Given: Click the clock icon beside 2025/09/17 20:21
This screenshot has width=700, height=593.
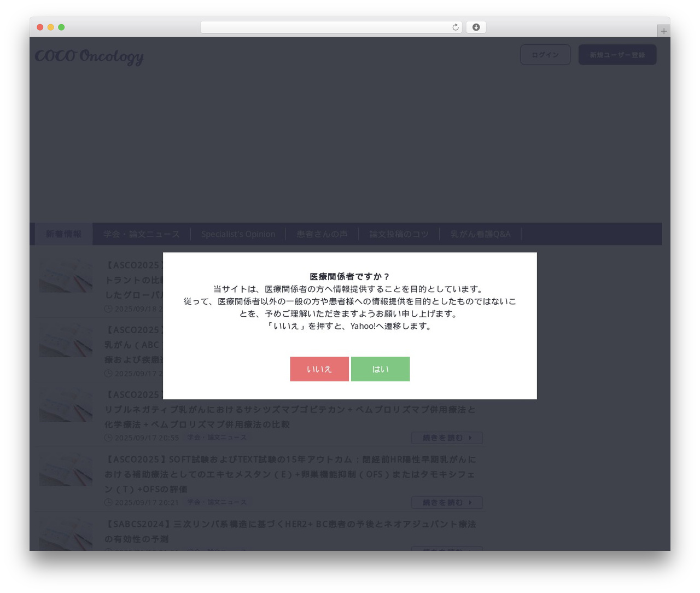Looking at the screenshot, I should (108, 502).
